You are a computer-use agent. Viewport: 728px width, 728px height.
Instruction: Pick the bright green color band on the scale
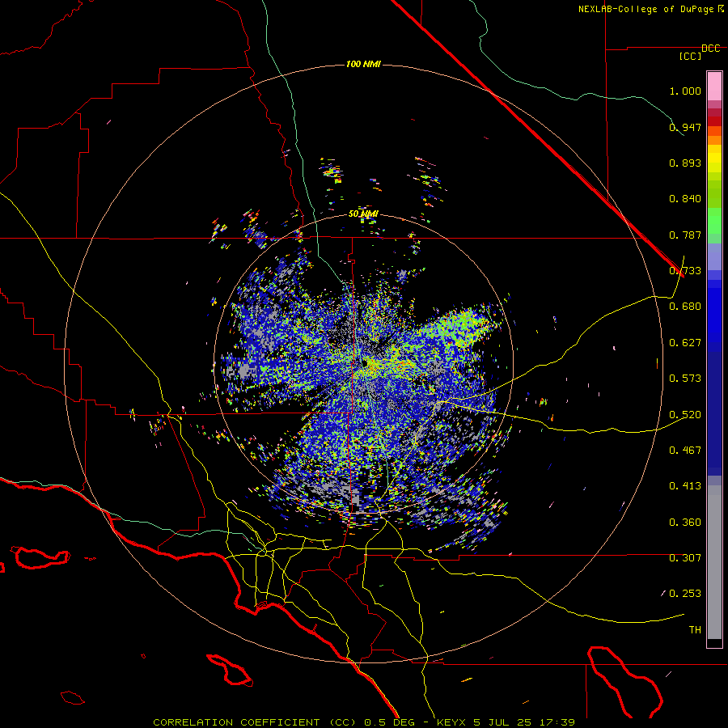point(714,221)
